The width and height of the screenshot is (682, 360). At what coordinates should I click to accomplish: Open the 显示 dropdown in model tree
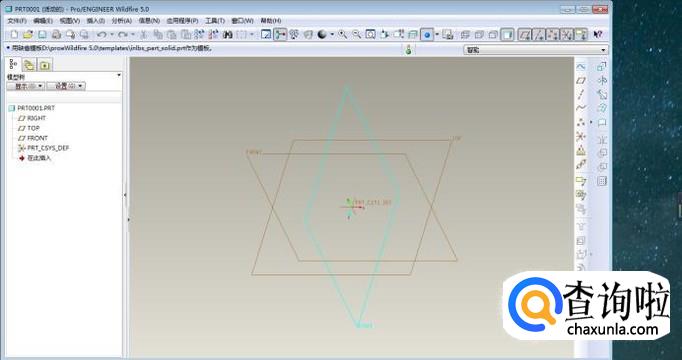26,86
